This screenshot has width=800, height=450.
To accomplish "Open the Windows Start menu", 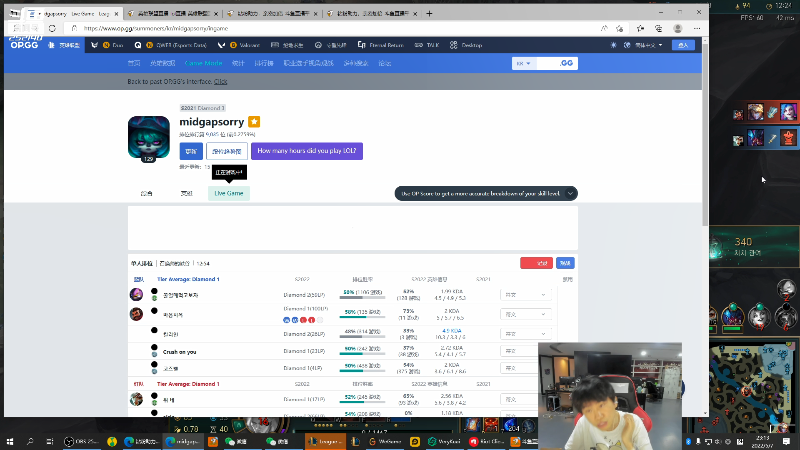I will point(10,441).
